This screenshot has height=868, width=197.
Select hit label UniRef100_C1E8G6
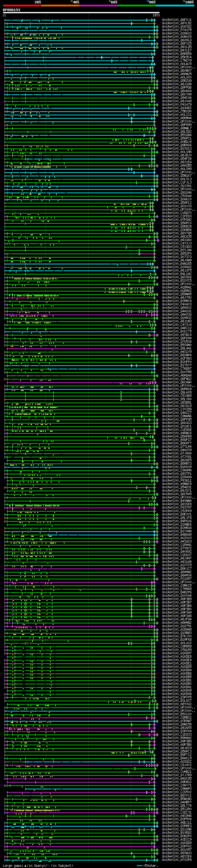(177, 430)
